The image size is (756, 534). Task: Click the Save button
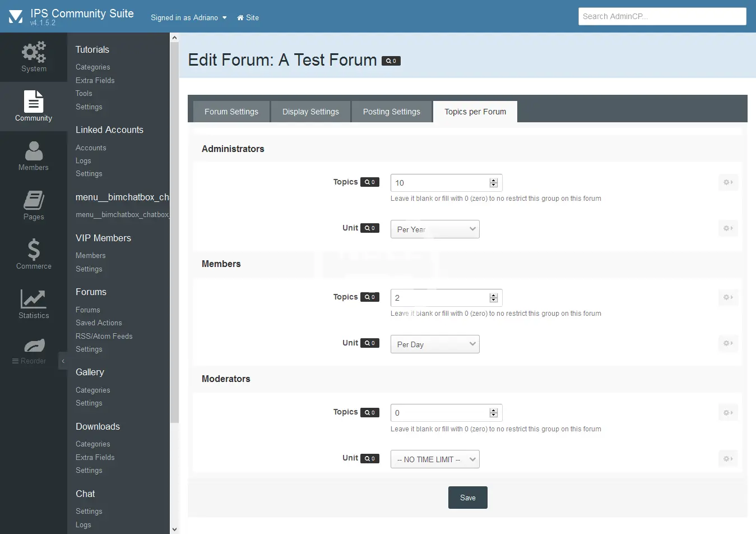coord(467,498)
